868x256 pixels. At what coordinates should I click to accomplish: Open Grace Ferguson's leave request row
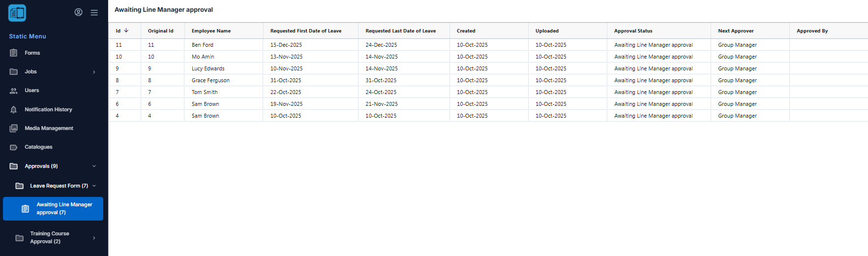(210, 80)
